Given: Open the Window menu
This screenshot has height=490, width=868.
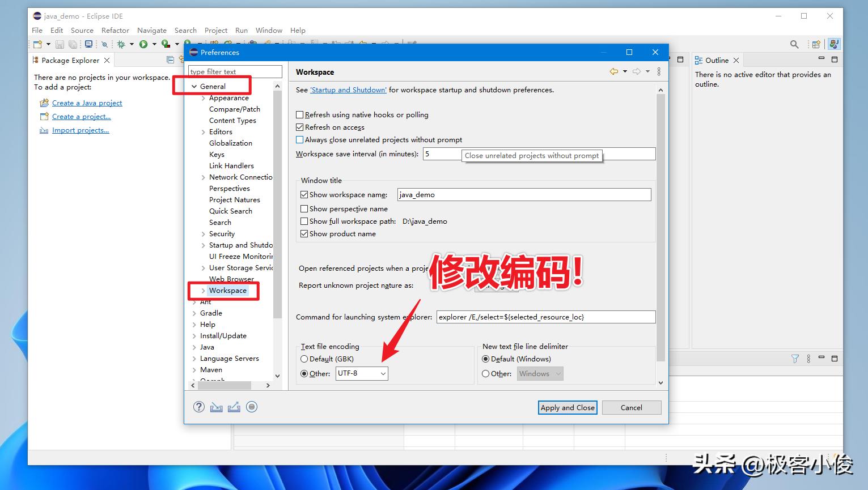Looking at the screenshot, I should tap(269, 30).
